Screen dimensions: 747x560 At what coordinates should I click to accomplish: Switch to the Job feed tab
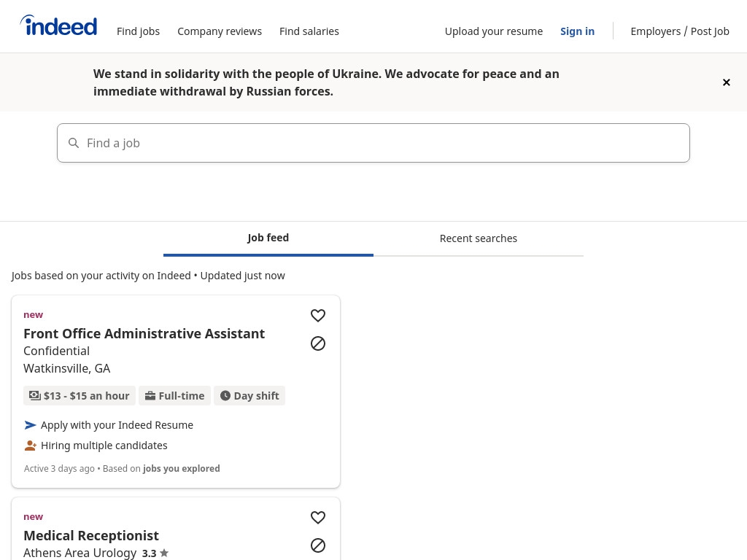click(x=268, y=238)
